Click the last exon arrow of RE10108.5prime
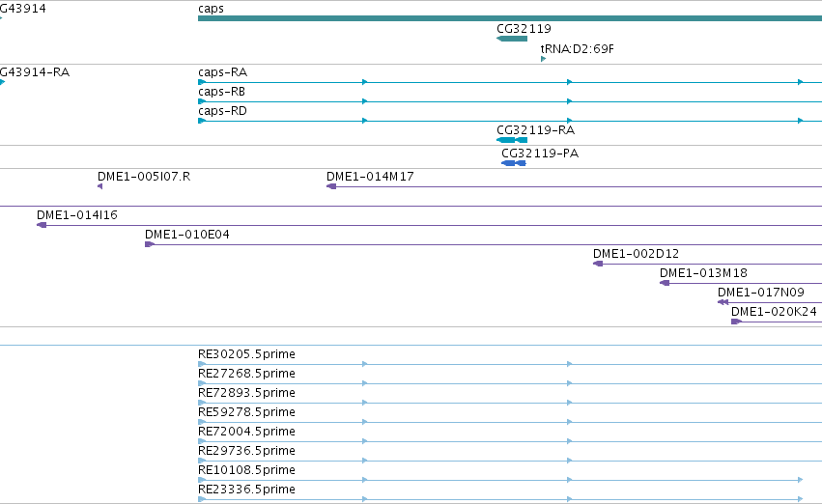Image resolution: width=822 pixels, height=504 pixels. [x=800, y=481]
